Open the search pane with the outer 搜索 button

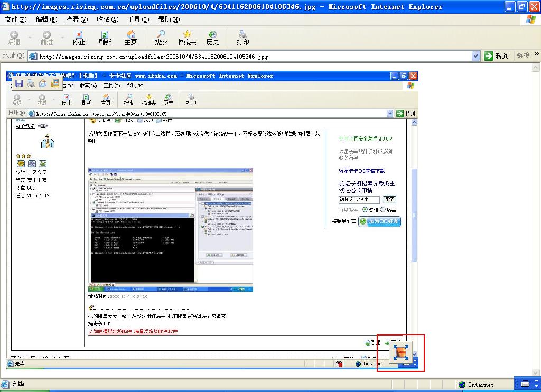click(x=161, y=38)
